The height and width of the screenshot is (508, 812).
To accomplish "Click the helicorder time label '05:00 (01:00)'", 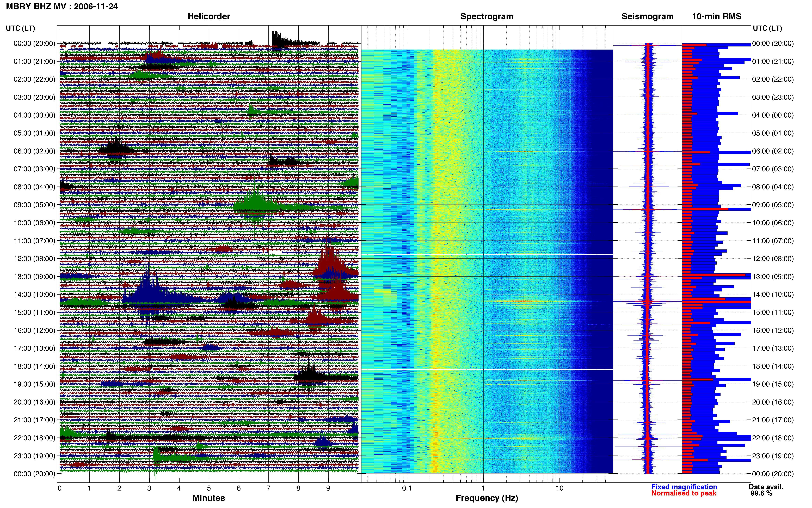I will (34, 133).
